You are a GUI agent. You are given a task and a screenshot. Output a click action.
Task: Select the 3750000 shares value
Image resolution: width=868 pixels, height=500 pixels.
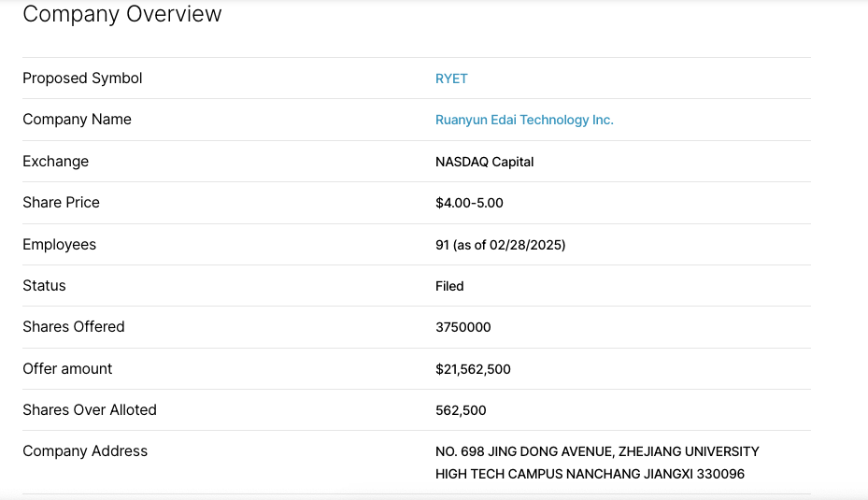point(463,327)
